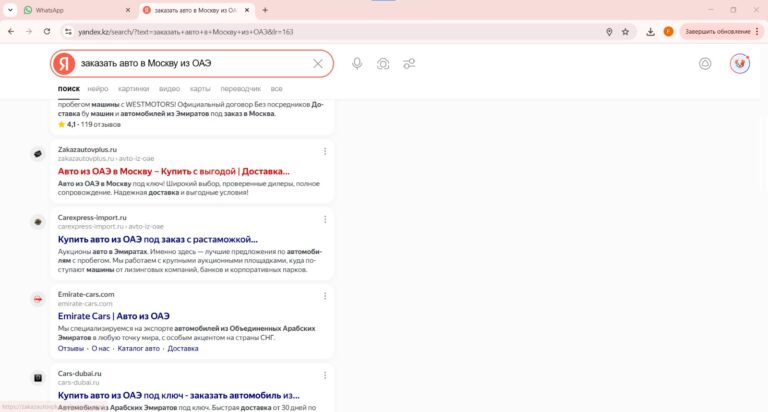768x412 pixels.
Task: Switch to the WhatsApp browser tab
Action: (x=70, y=9)
